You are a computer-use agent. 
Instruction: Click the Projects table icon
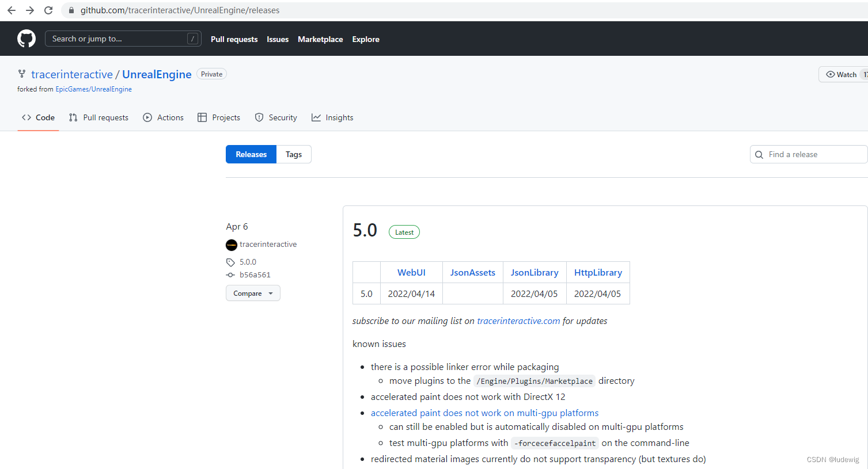click(x=202, y=117)
